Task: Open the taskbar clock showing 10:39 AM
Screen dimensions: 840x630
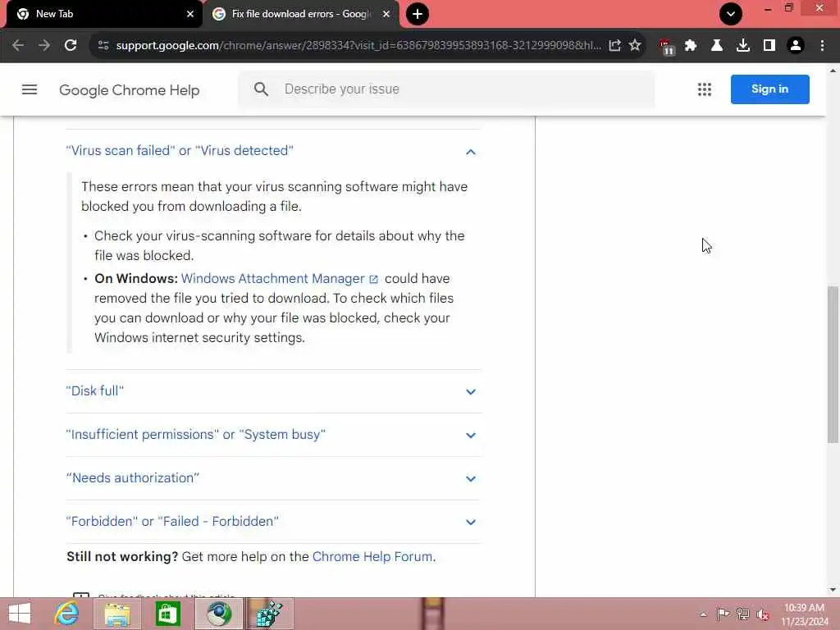Action: [x=804, y=614]
